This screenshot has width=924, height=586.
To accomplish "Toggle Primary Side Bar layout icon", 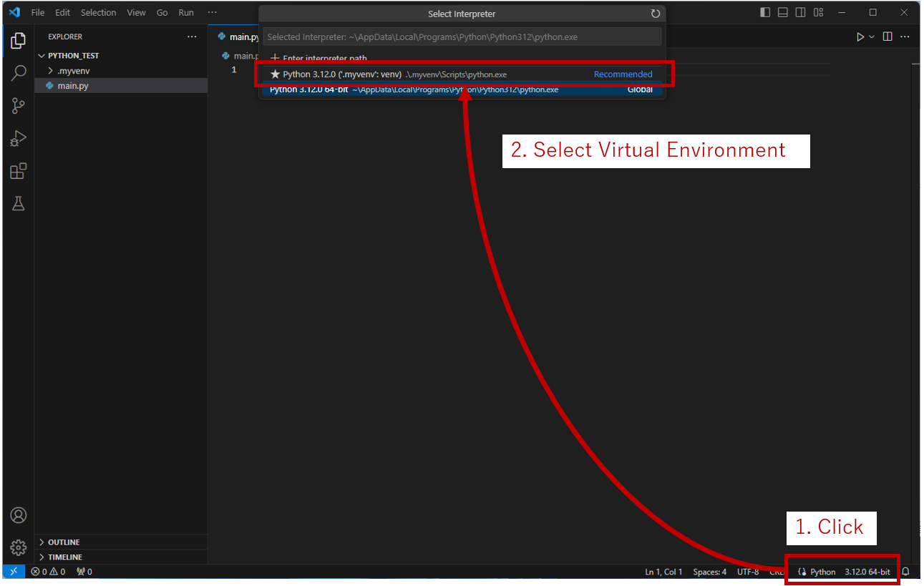I will (x=765, y=12).
